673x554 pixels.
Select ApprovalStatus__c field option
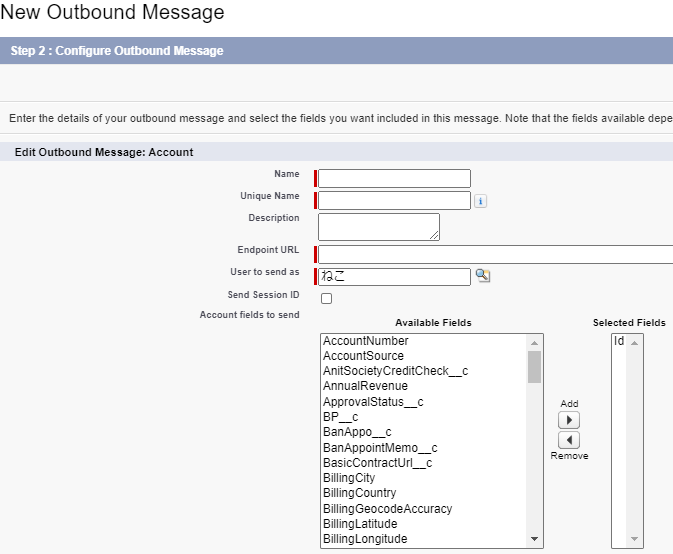coord(373,402)
